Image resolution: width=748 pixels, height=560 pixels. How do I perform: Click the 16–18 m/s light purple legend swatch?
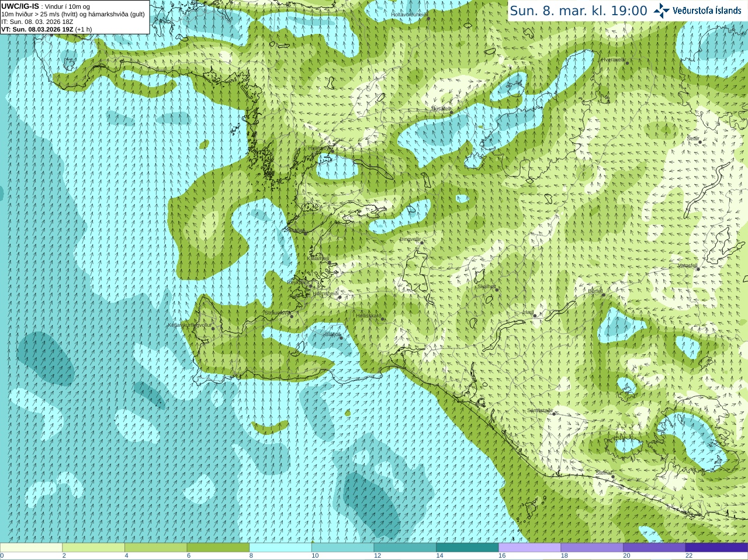tap(529, 548)
